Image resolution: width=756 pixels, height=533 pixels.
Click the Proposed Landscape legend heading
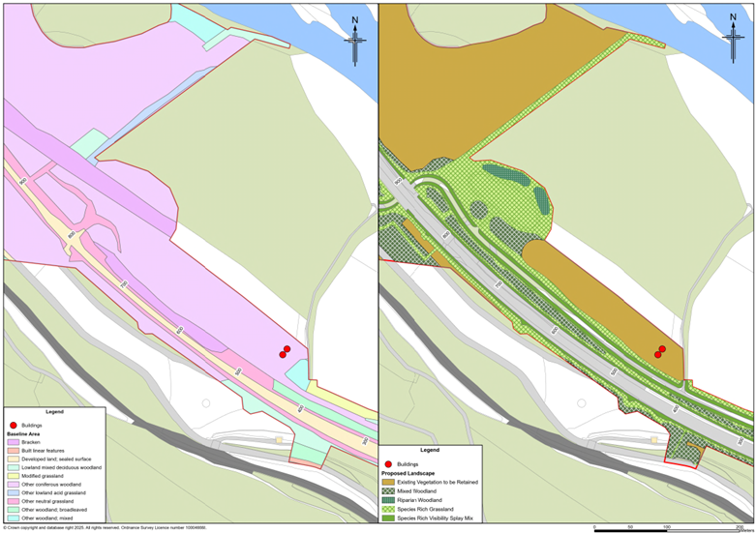410,473
